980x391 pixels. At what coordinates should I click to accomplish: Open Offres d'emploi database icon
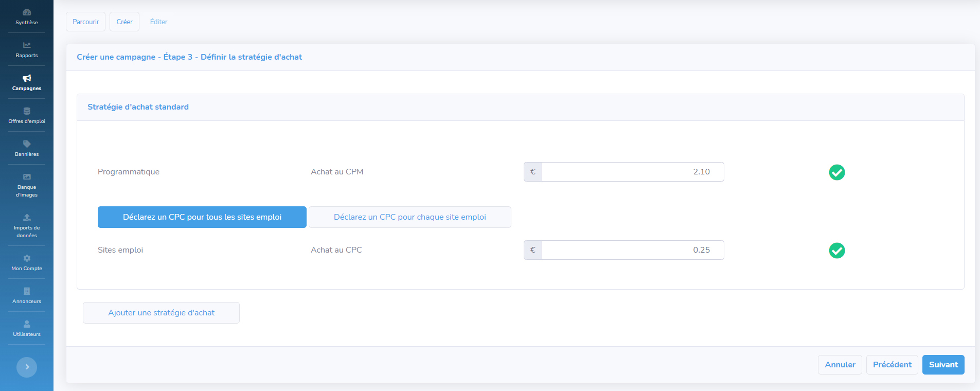[27, 111]
